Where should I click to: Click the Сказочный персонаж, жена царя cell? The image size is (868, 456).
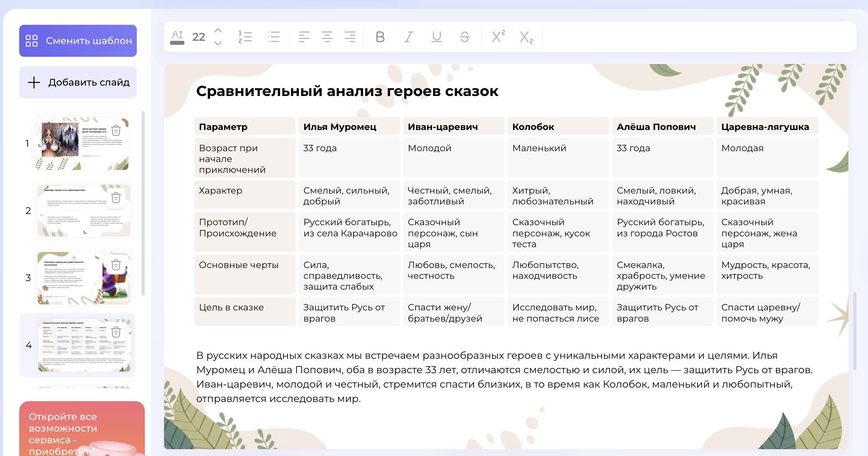pos(767,232)
